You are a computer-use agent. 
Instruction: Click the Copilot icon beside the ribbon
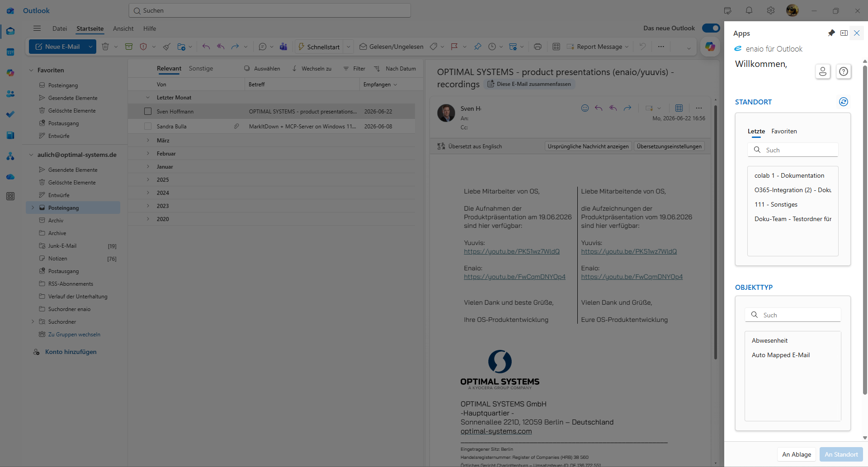710,47
